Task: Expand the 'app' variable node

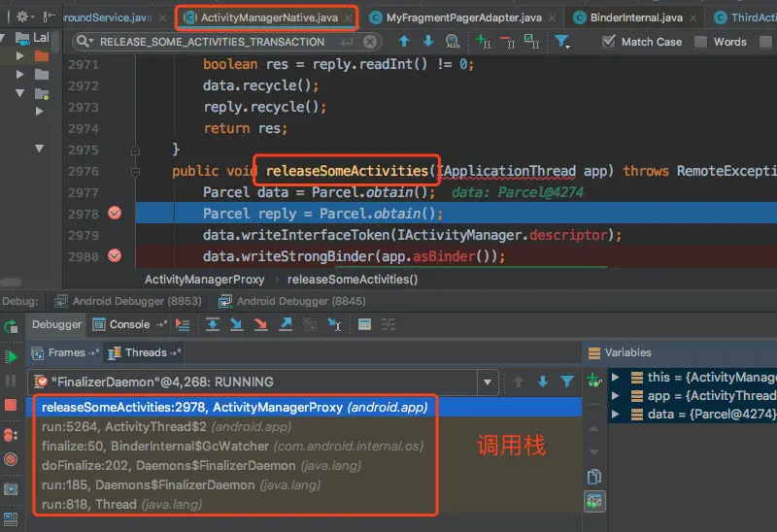Action: pyautogui.click(x=616, y=395)
